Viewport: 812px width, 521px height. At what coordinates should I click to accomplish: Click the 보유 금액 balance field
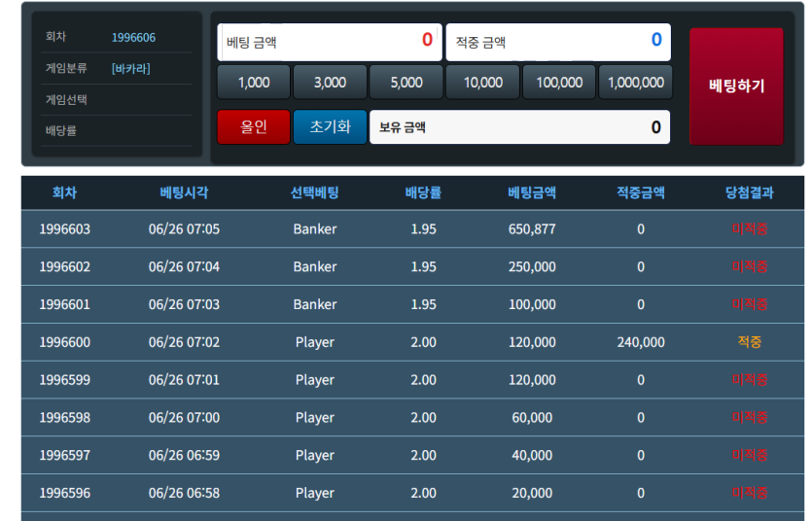tap(519, 126)
